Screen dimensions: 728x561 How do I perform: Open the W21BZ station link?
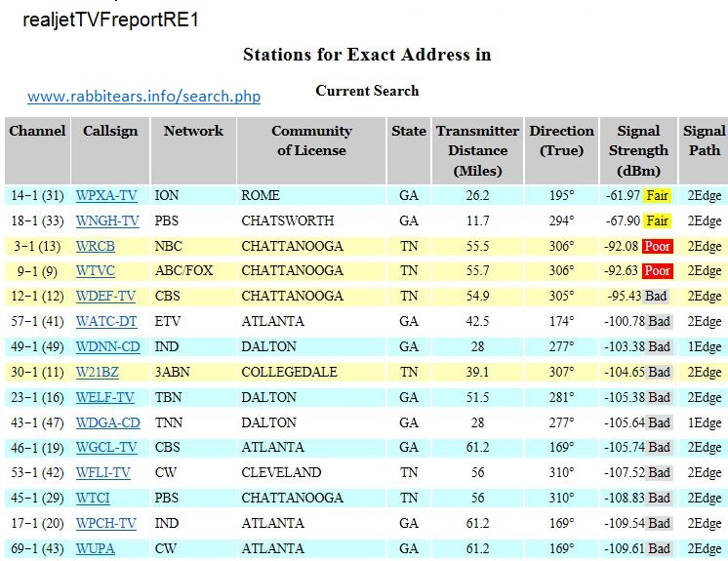(x=98, y=372)
